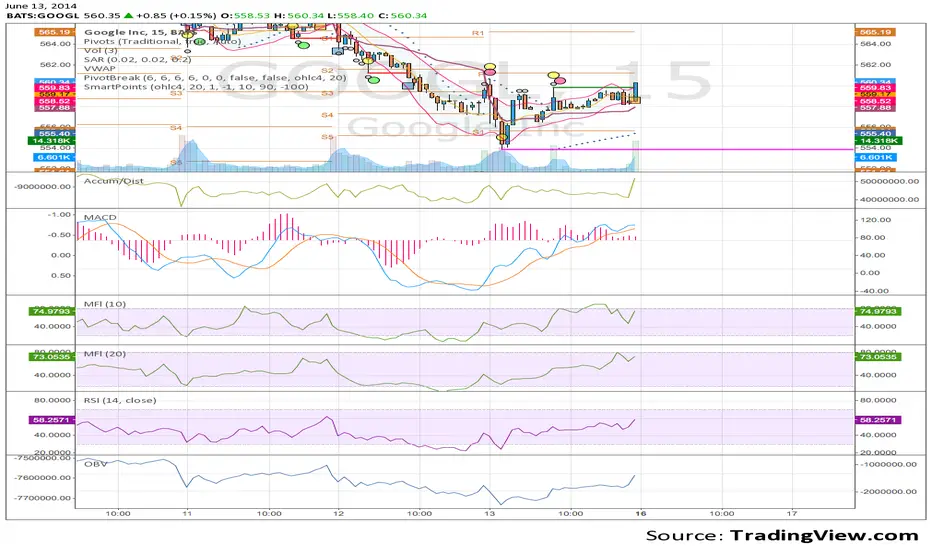
Task: Click the SmartPoints (ohlc4, 20...) legend entry
Action: [196, 86]
